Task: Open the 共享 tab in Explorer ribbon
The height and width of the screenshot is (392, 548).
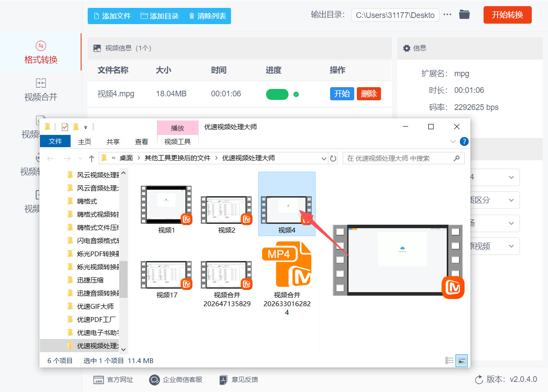Action: pyautogui.click(x=113, y=141)
